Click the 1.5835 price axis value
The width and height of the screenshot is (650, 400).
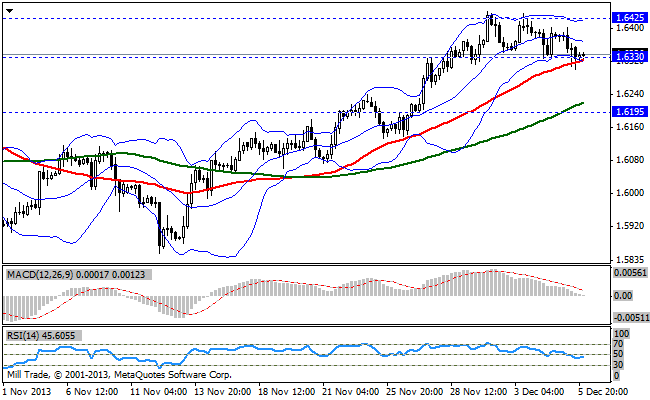pos(630,260)
